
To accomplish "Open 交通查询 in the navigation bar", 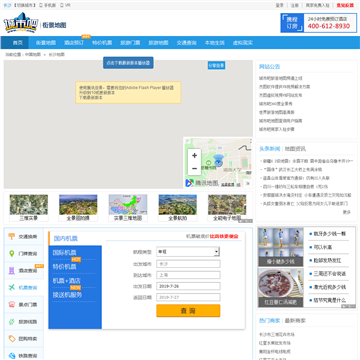I will 187,43.
